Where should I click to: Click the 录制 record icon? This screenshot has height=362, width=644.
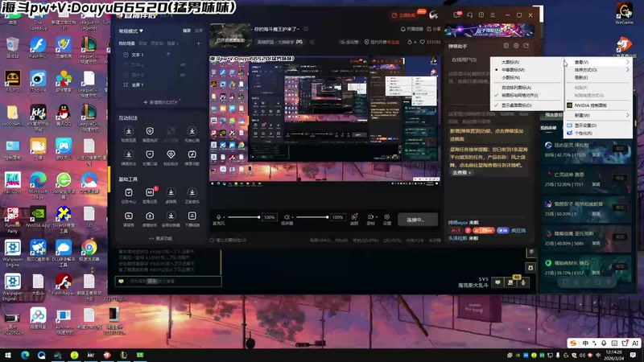[x=370, y=217]
